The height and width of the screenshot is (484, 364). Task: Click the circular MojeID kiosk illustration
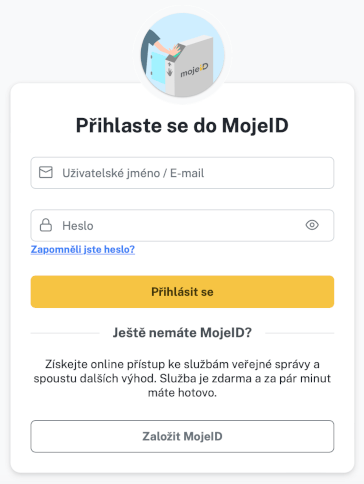[x=182, y=55]
